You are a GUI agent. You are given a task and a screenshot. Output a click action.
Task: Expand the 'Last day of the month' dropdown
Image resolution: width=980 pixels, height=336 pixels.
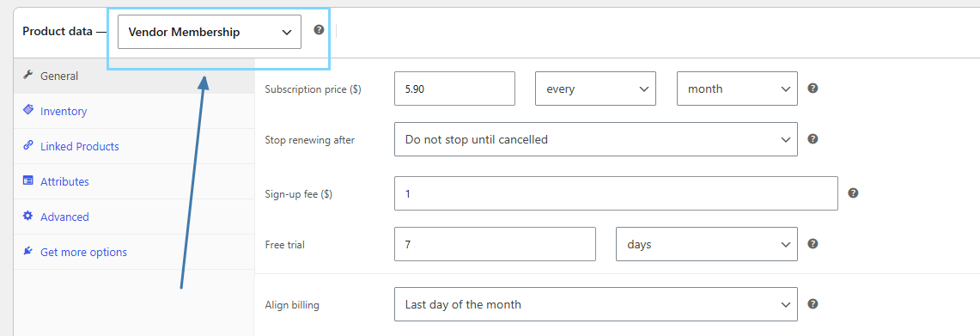pyautogui.click(x=595, y=304)
